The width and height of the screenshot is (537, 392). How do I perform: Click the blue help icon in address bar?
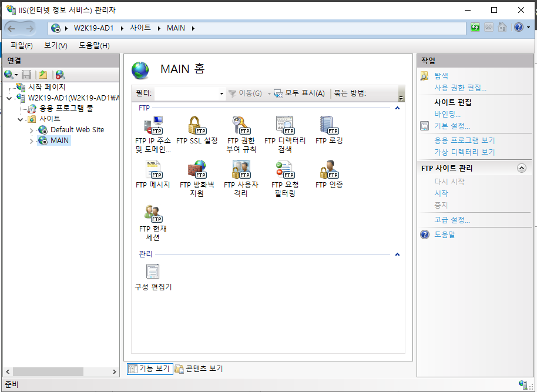point(519,28)
